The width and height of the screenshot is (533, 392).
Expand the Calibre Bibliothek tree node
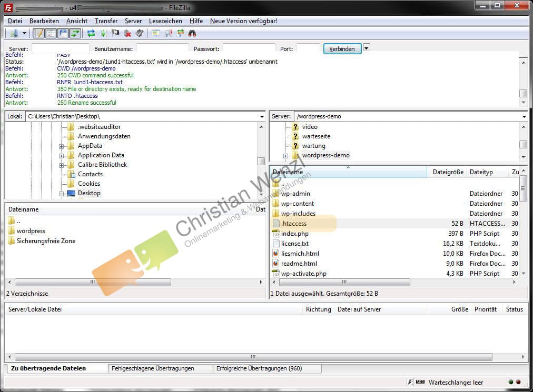click(x=61, y=165)
